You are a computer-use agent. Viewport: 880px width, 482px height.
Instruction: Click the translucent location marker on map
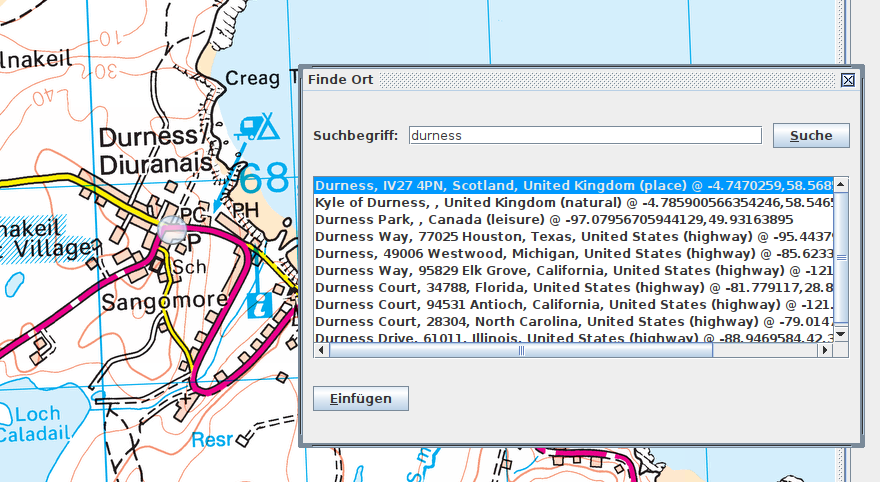pyautogui.click(x=173, y=230)
